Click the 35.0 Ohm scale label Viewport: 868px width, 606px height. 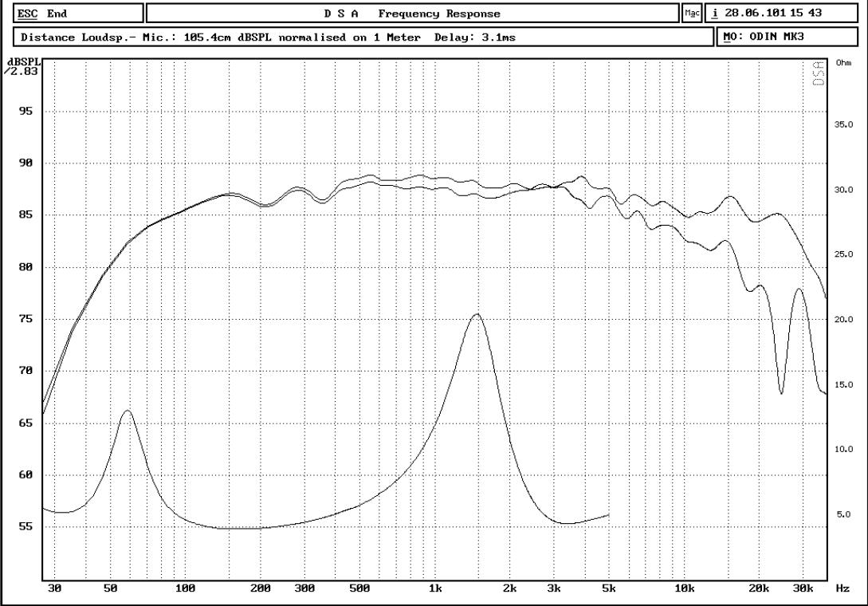(844, 125)
